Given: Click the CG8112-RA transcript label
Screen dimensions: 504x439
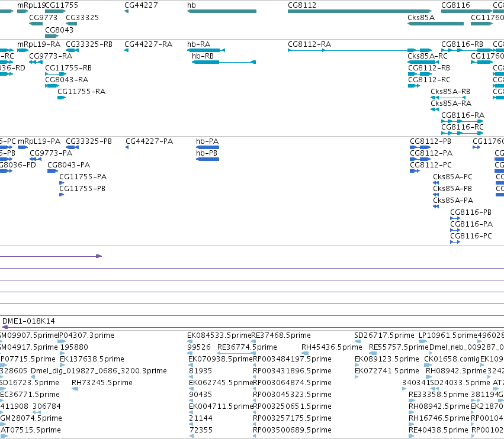Looking at the screenshot, I should (x=309, y=44).
